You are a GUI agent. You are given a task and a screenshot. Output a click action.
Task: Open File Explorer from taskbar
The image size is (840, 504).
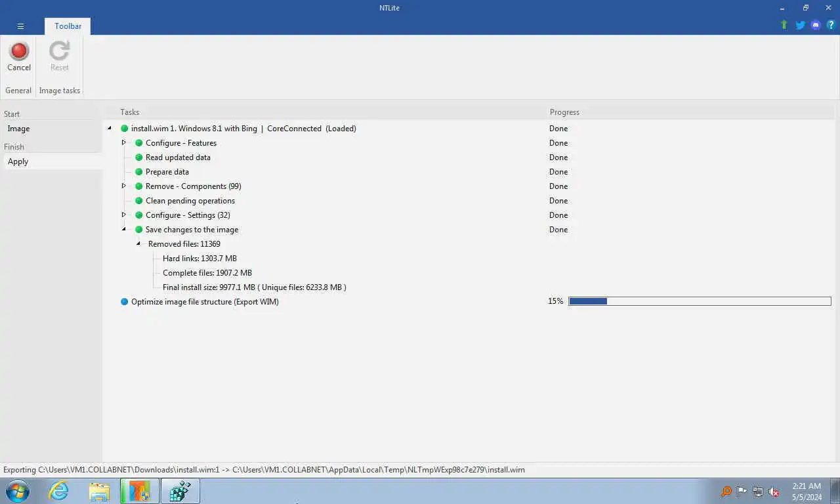point(99,491)
